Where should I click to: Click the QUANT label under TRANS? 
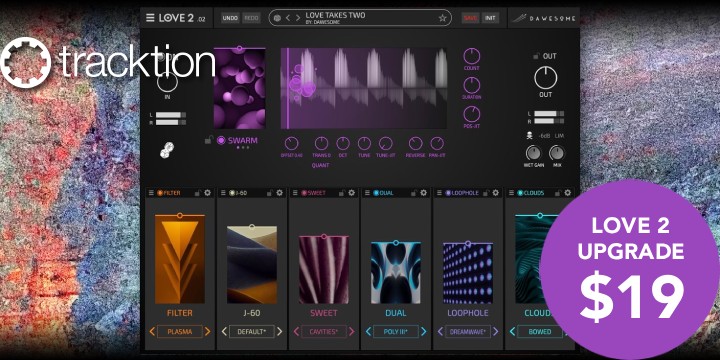(321, 165)
